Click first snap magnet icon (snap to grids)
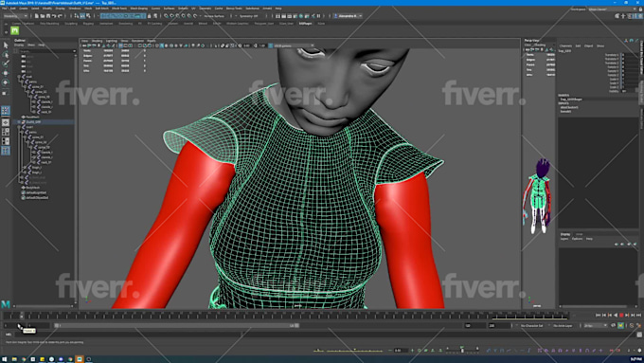The image size is (644, 363). (x=166, y=16)
